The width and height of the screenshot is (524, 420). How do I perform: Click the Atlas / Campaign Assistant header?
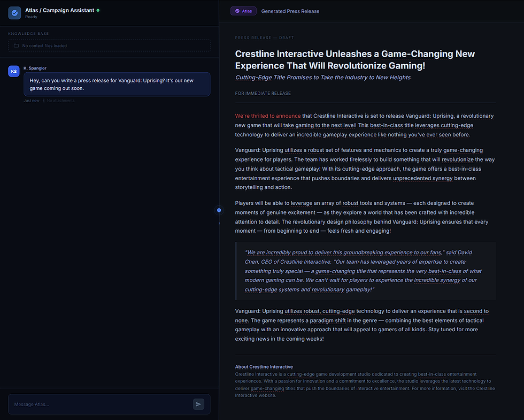tap(59, 10)
